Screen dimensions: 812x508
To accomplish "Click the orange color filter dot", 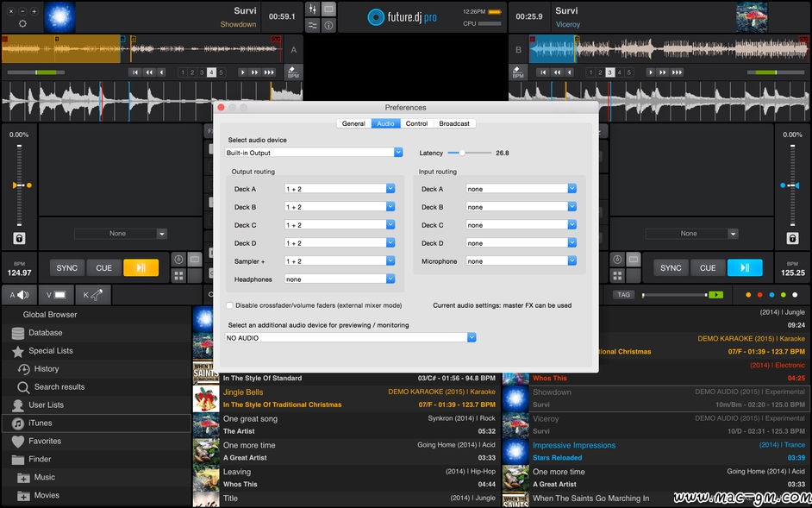I will click(748, 295).
